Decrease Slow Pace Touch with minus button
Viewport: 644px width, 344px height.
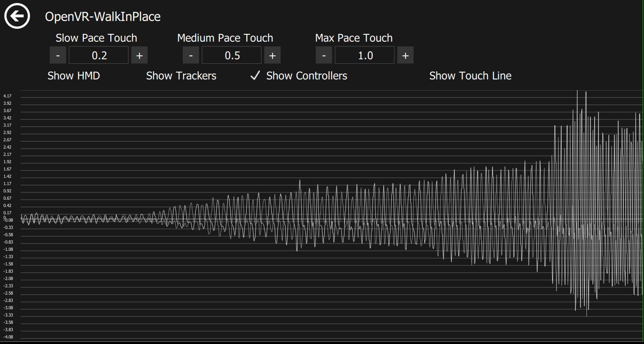pos(58,55)
